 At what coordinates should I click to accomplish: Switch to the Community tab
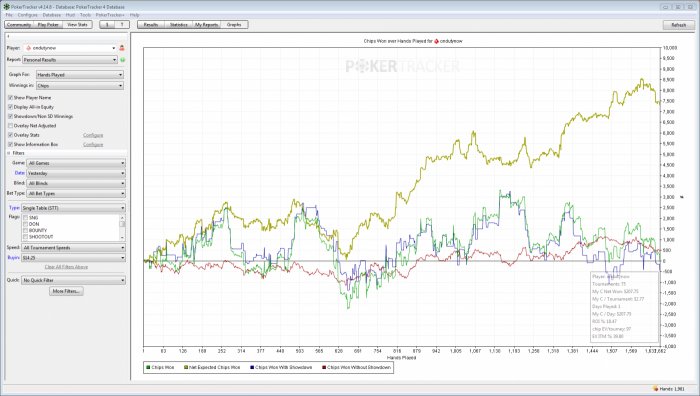19,25
